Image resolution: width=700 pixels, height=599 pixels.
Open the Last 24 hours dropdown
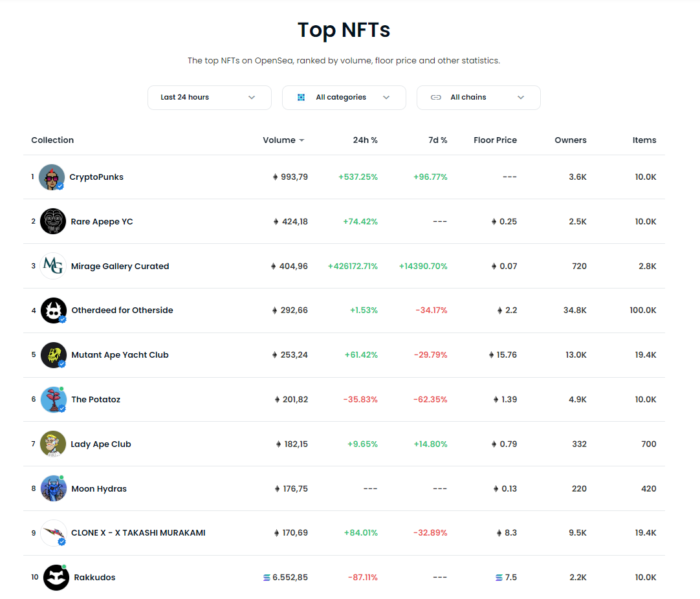pyautogui.click(x=210, y=97)
